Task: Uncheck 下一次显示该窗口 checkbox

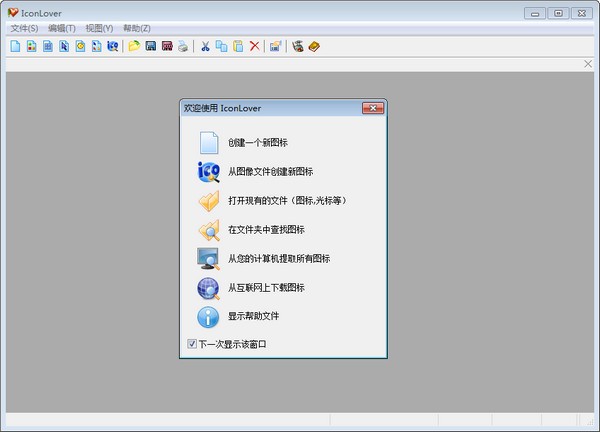Action: click(x=192, y=344)
